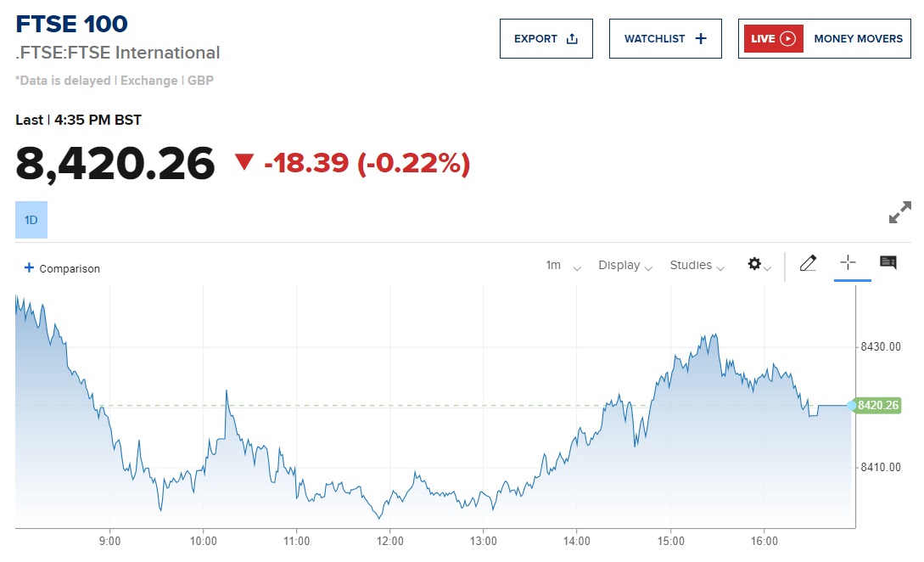Expand chart to full screen
Viewport: 924px width, 562px height.
(x=899, y=212)
